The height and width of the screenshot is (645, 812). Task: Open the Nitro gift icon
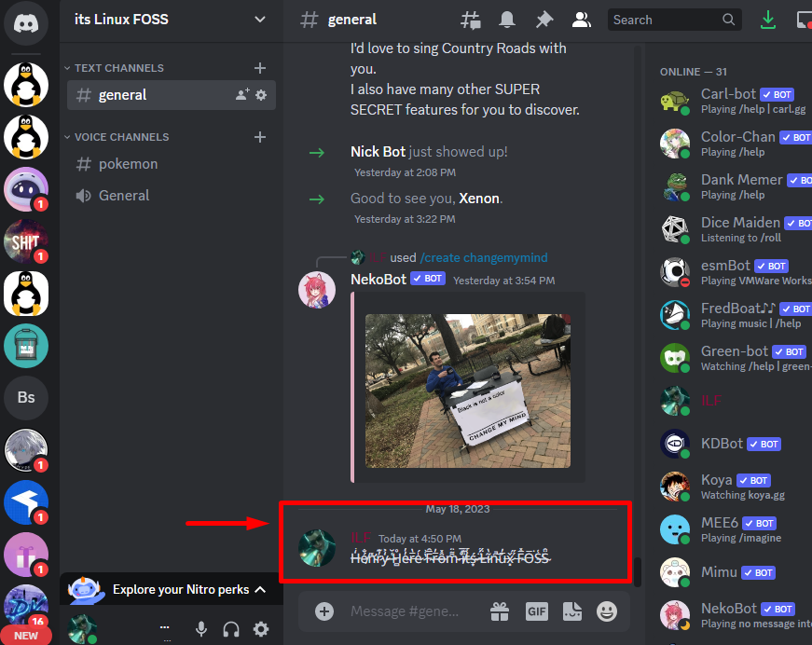tap(500, 611)
